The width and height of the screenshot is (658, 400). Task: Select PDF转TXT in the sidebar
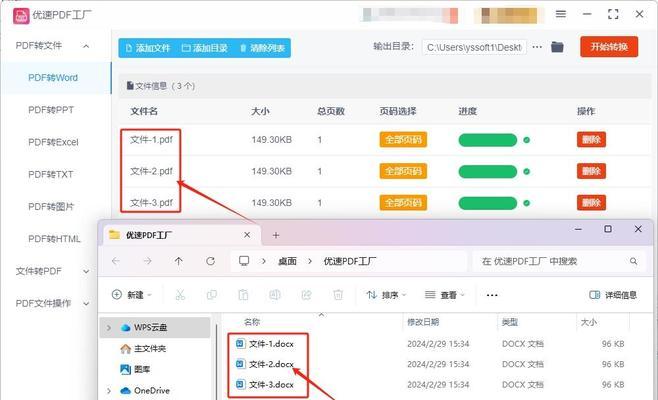[51, 174]
